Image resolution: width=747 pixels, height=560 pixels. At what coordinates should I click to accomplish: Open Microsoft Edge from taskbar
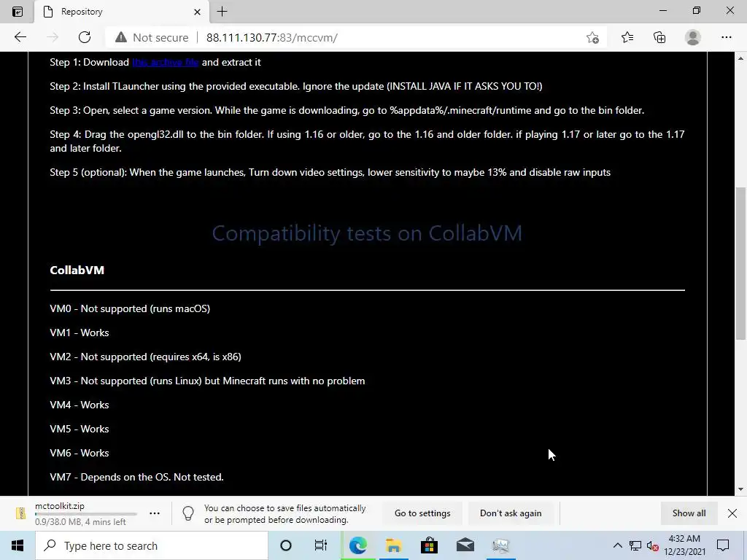357,545
